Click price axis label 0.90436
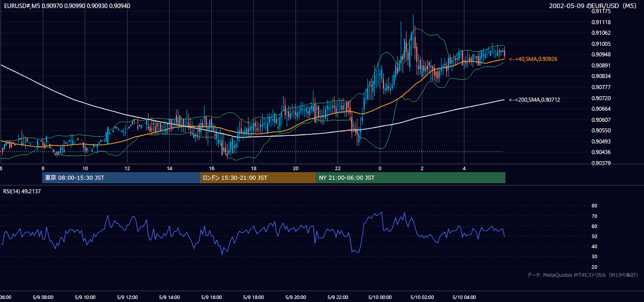Screen dimensions: 644x302 click(x=601, y=152)
